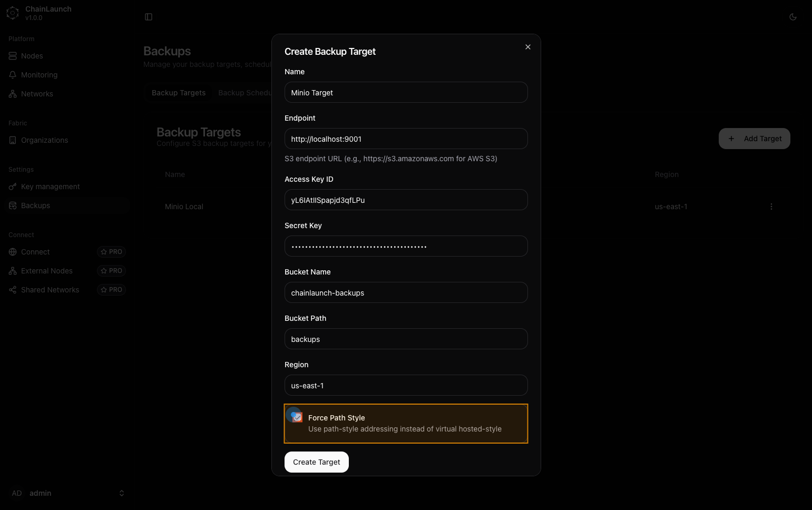The image size is (812, 510).
Task: Open Organizations under Fabric
Action: coord(44,140)
